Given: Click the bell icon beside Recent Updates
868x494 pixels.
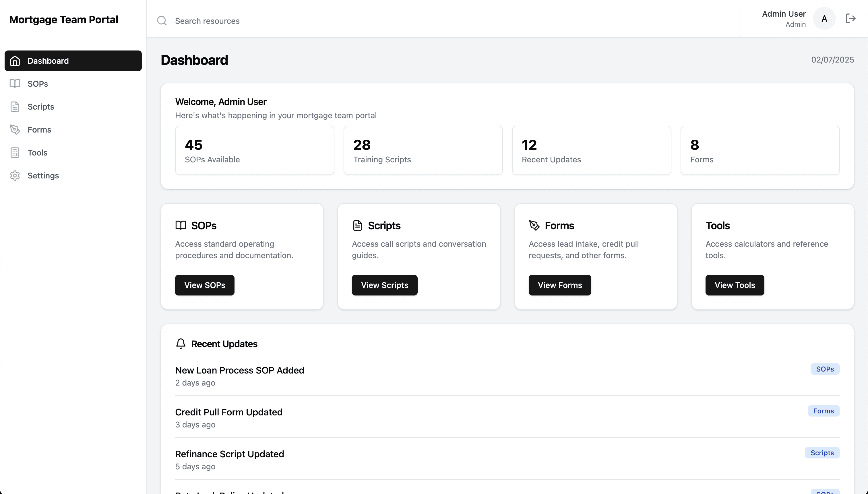Looking at the screenshot, I should (180, 343).
